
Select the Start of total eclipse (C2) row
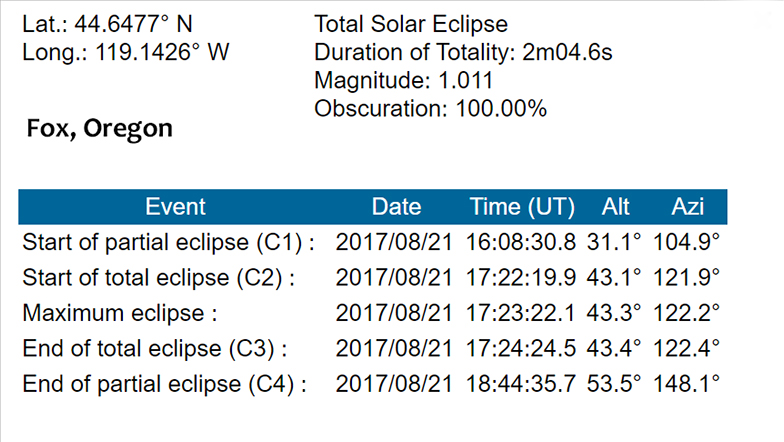click(372, 278)
